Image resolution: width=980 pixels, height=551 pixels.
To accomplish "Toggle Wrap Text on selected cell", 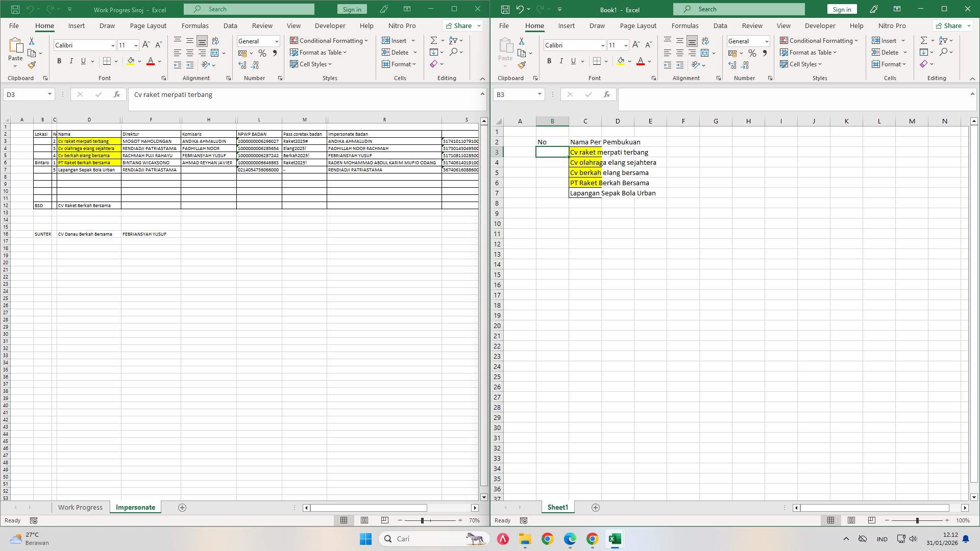I will (215, 41).
